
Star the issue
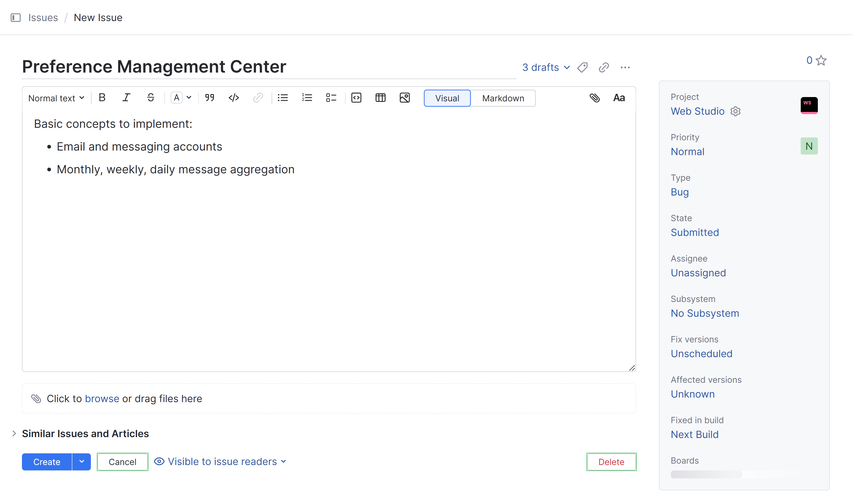tap(821, 60)
